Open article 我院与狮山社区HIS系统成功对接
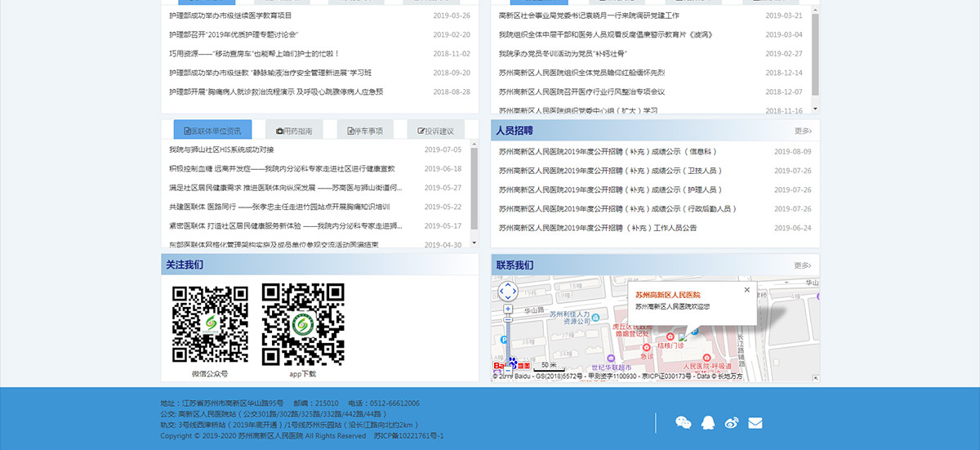 tap(221, 150)
